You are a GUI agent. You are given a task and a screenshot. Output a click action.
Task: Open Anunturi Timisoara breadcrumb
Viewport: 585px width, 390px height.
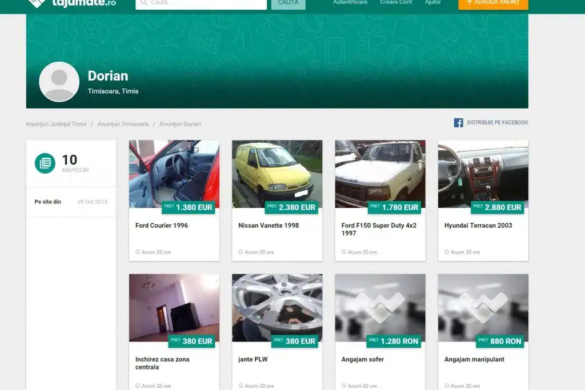tap(123, 124)
